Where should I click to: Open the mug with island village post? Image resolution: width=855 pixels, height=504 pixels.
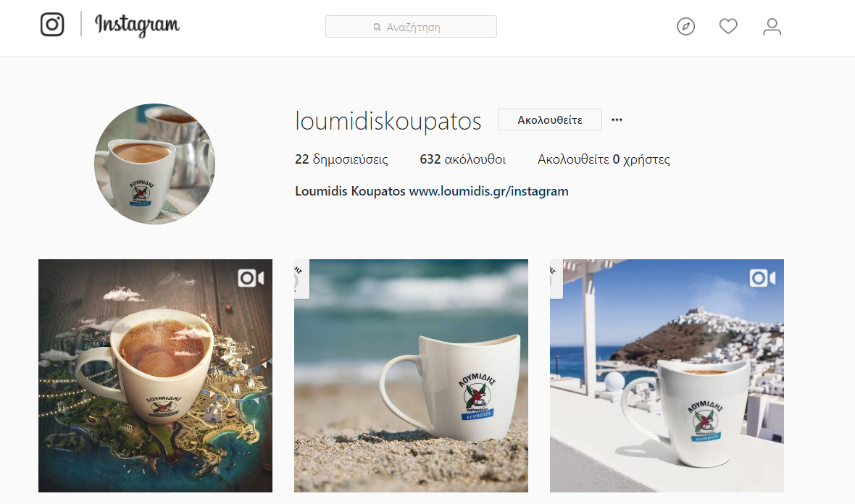(667, 376)
